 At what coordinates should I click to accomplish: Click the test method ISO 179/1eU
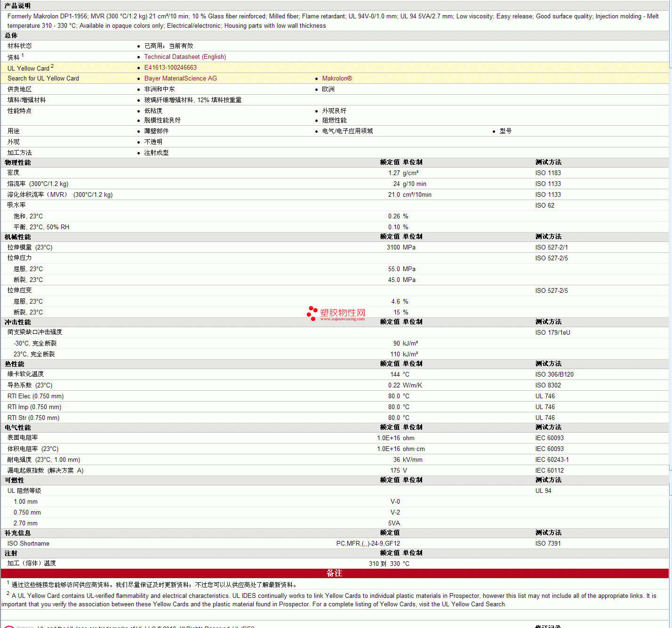(x=553, y=333)
